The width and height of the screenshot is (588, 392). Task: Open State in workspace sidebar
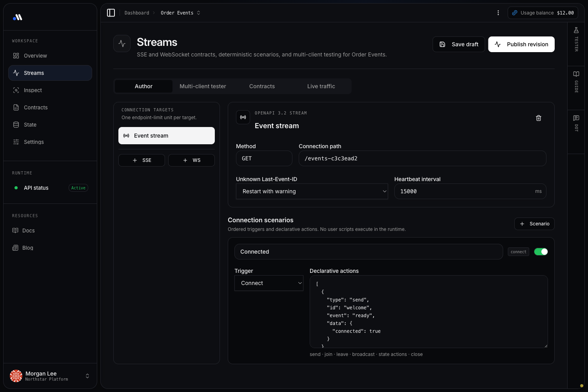(50, 125)
